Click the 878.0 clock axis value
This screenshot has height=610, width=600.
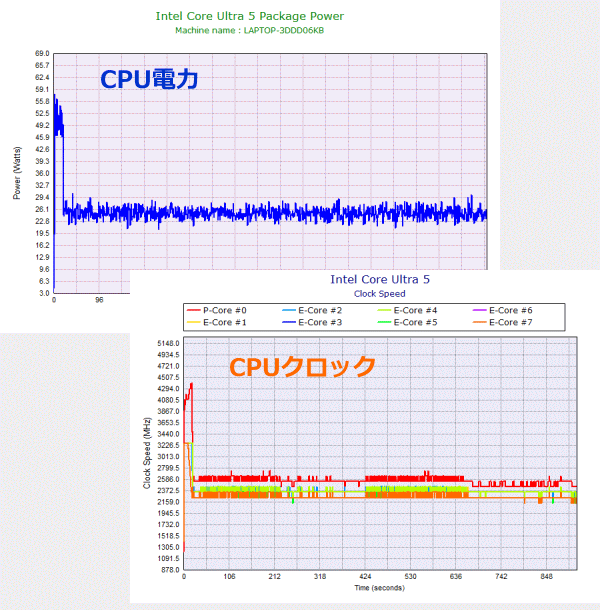point(170,570)
